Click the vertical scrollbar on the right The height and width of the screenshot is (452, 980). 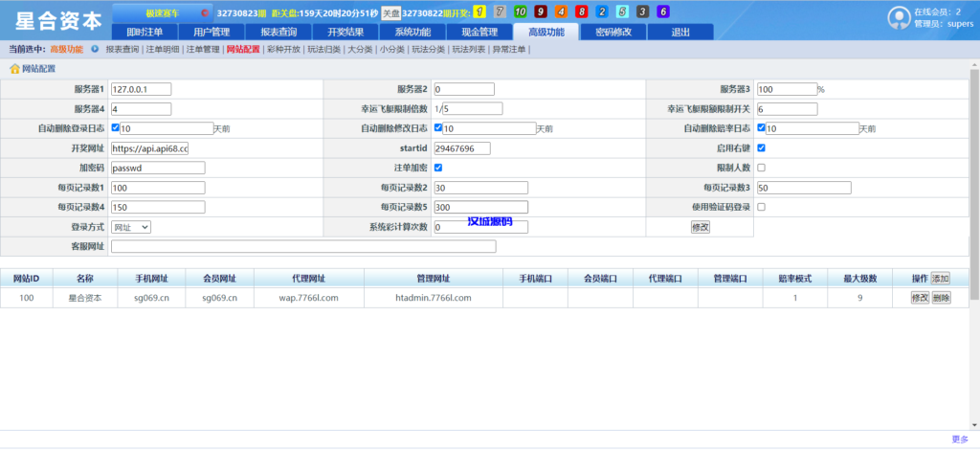974,192
